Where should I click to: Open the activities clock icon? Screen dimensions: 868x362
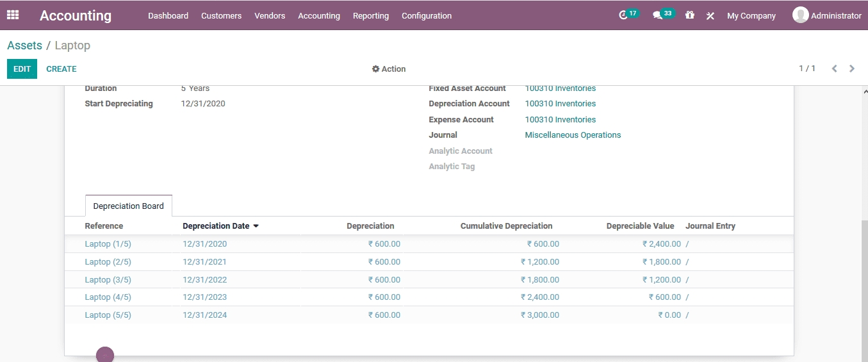point(623,15)
